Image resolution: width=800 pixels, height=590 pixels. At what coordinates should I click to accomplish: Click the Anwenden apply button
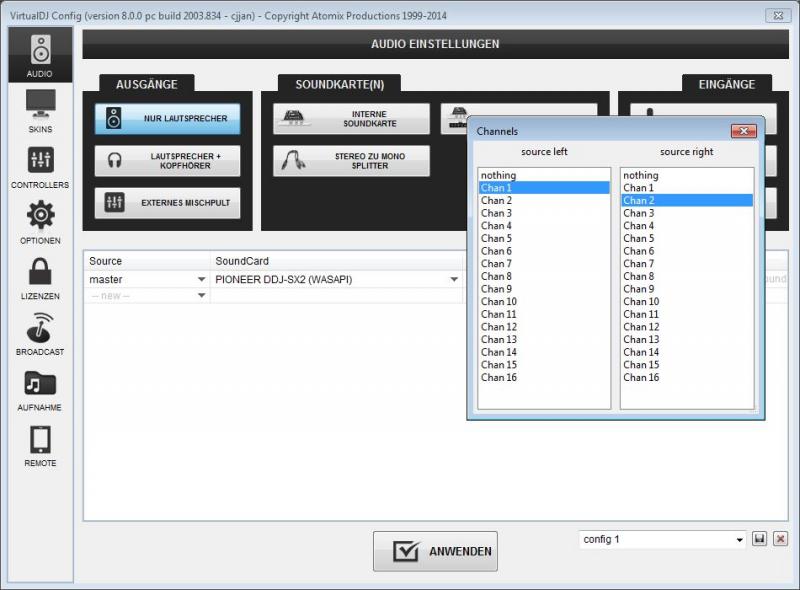[435, 551]
